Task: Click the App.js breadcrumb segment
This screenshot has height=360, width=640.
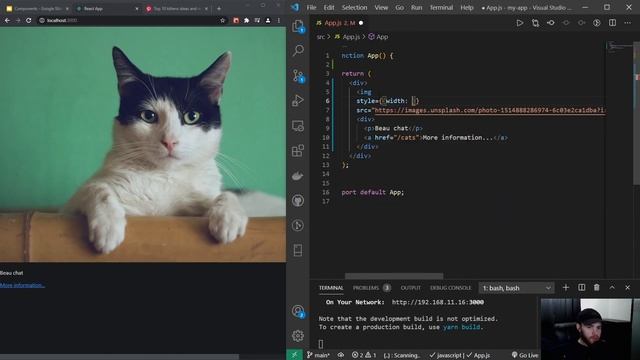Action: coord(347,37)
